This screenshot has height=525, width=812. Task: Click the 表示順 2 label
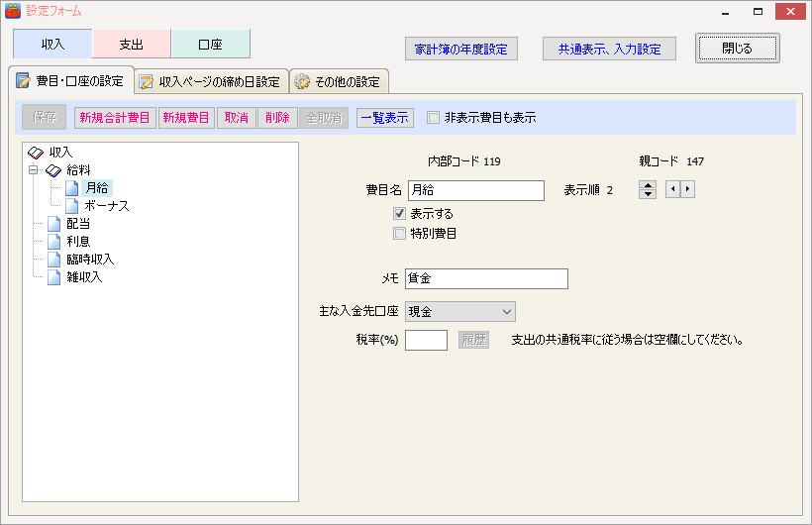tap(588, 190)
